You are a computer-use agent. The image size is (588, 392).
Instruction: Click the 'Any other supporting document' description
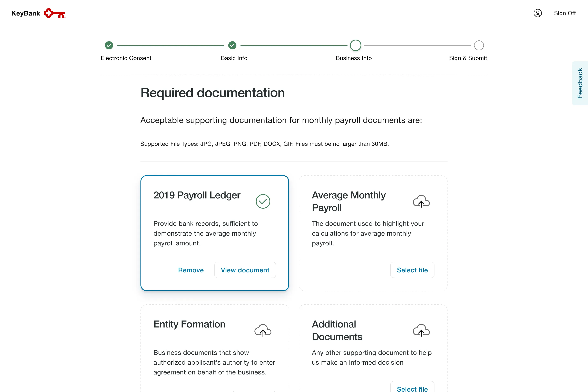point(372,357)
